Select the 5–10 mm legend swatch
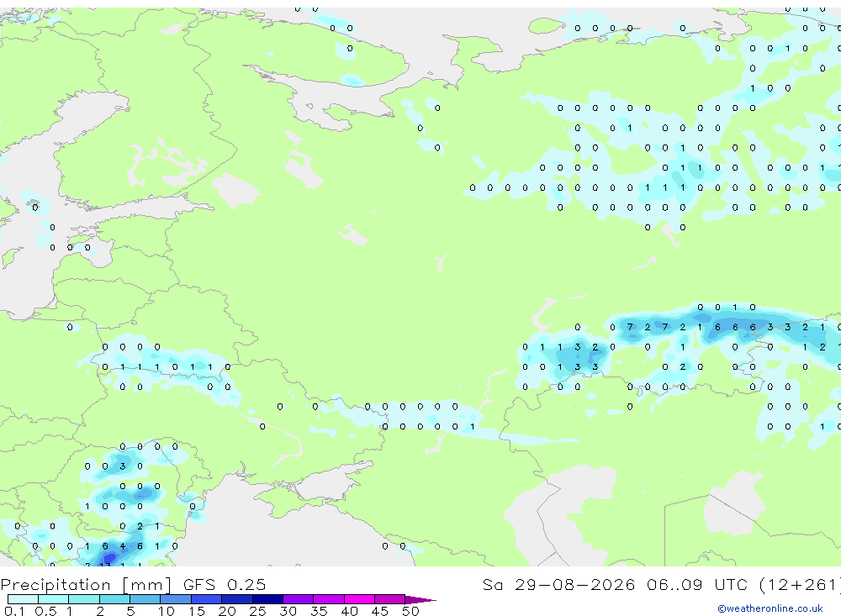 [x=145, y=599]
